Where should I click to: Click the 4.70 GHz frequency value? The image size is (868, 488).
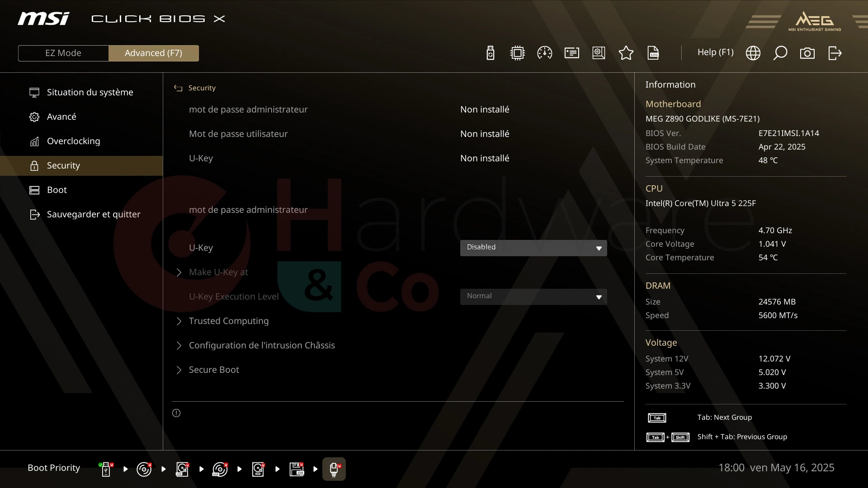pos(775,230)
